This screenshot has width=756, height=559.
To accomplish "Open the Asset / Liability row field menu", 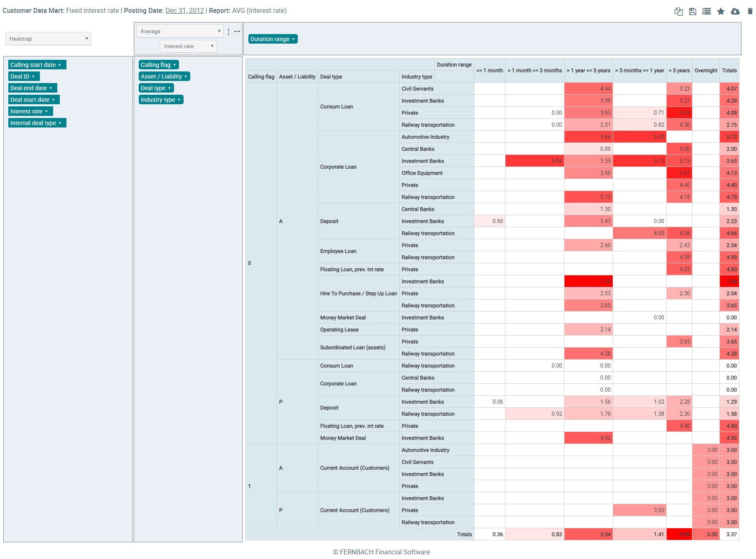I will (164, 76).
